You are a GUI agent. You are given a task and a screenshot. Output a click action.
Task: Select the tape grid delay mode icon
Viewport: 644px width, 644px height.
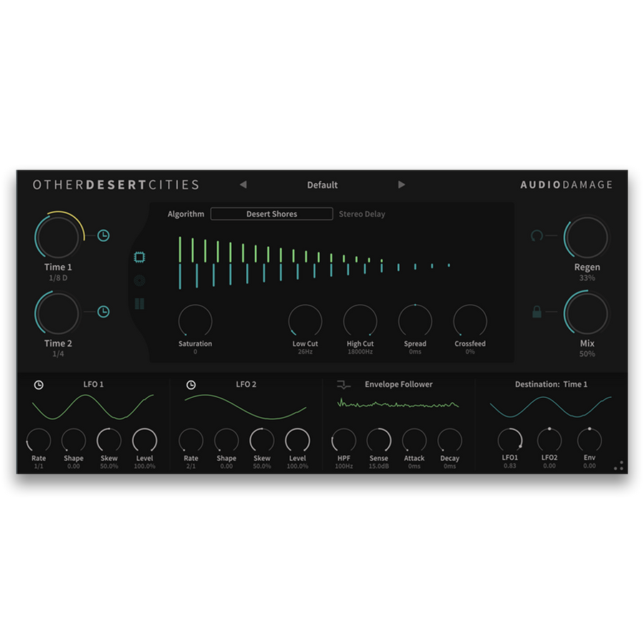pos(140,303)
